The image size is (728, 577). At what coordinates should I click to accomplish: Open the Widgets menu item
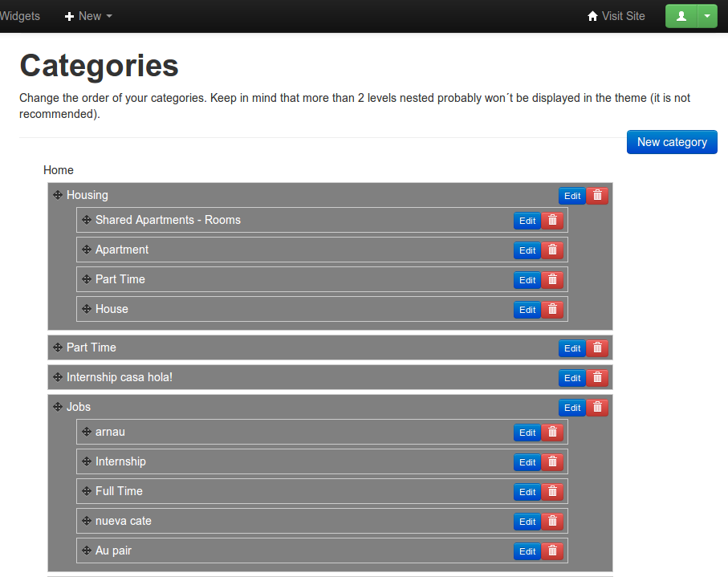click(x=20, y=16)
